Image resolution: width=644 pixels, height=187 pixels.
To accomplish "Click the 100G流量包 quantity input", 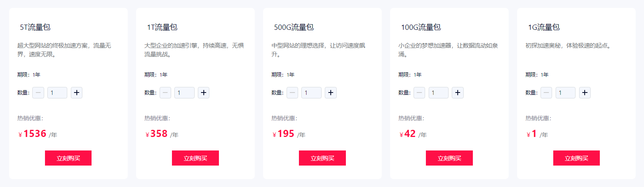I will pyautogui.click(x=438, y=93).
